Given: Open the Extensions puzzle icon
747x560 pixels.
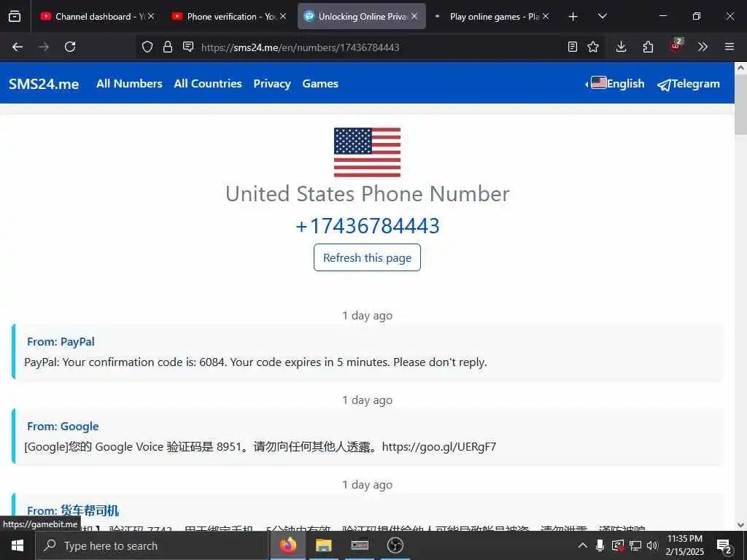Looking at the screenshot, I should (x=648, y=47).
